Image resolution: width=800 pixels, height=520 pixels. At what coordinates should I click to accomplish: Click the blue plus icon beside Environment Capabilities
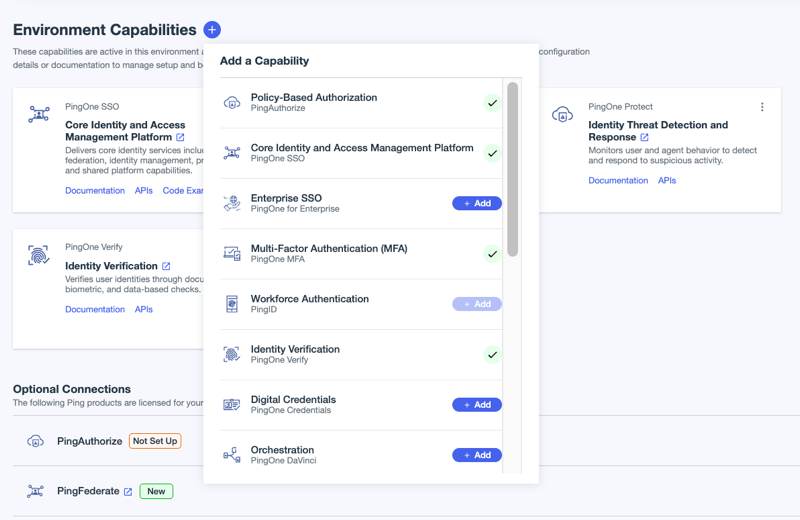212,30
